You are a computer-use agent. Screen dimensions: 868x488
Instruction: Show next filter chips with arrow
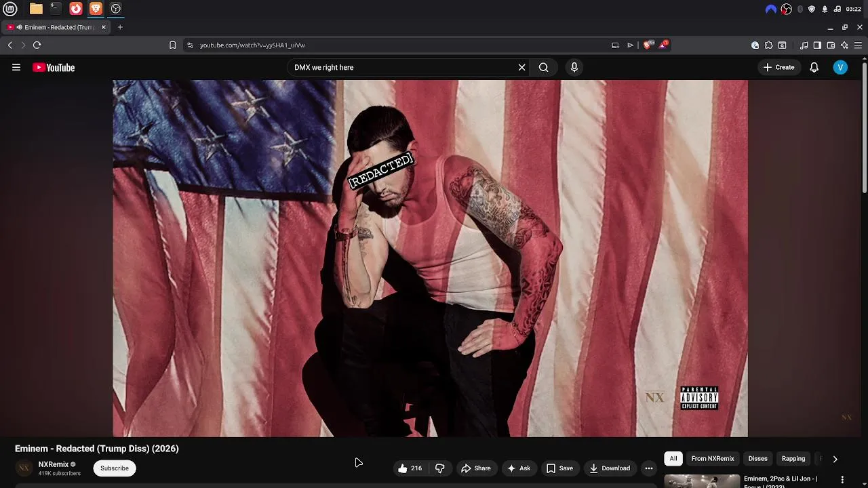(835, 459)
